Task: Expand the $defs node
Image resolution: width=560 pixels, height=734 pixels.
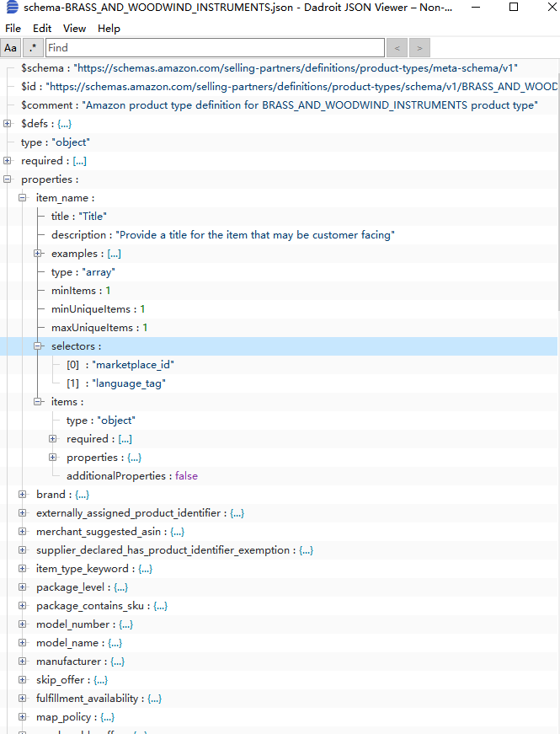Action: click(8, 124)
